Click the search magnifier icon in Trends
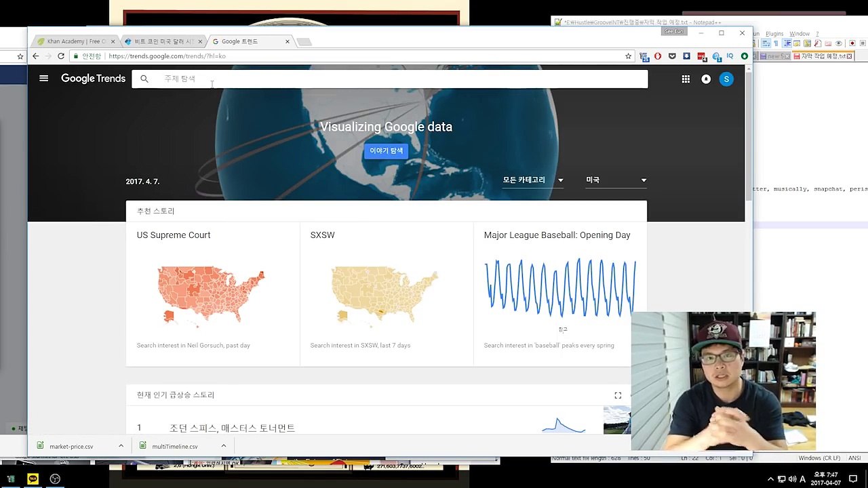Screen dimensions: 868x488 click(x=144, y=79)
